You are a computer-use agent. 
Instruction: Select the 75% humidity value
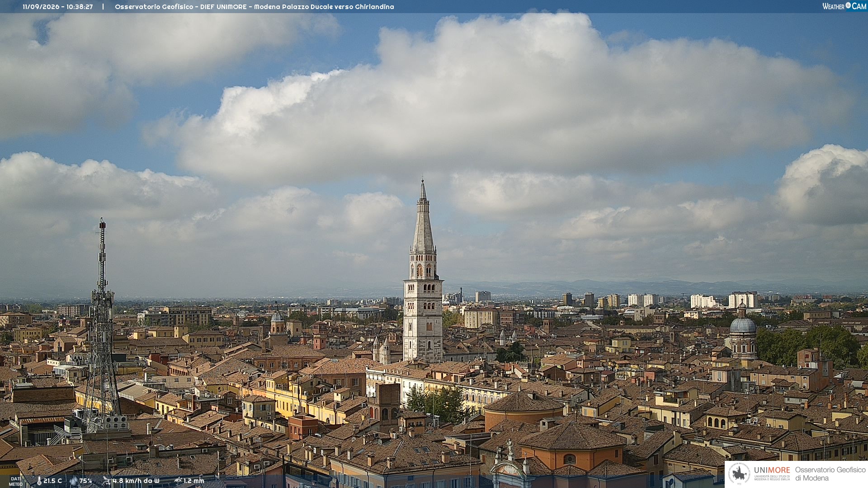pyautogui.click(x=86, y=481)
